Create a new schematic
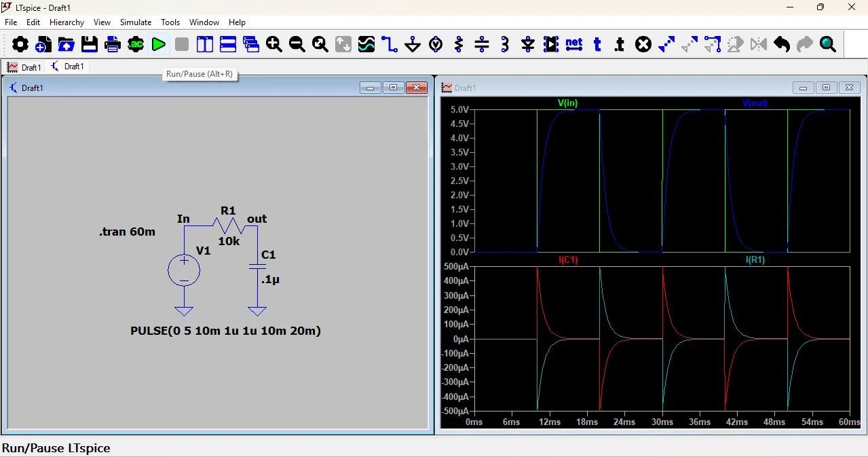 coord(43,45)
